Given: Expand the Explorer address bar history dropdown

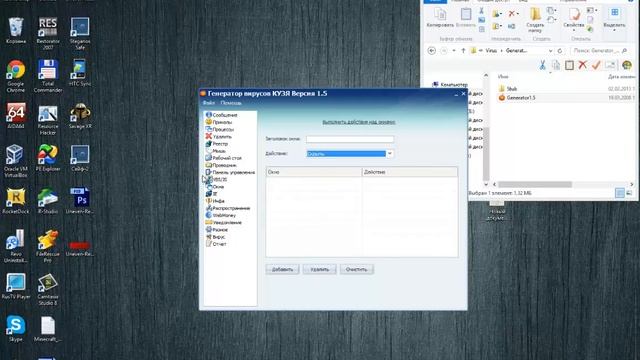Looking at the screenshot, I should pyautogui.click(x=550, y=51).
